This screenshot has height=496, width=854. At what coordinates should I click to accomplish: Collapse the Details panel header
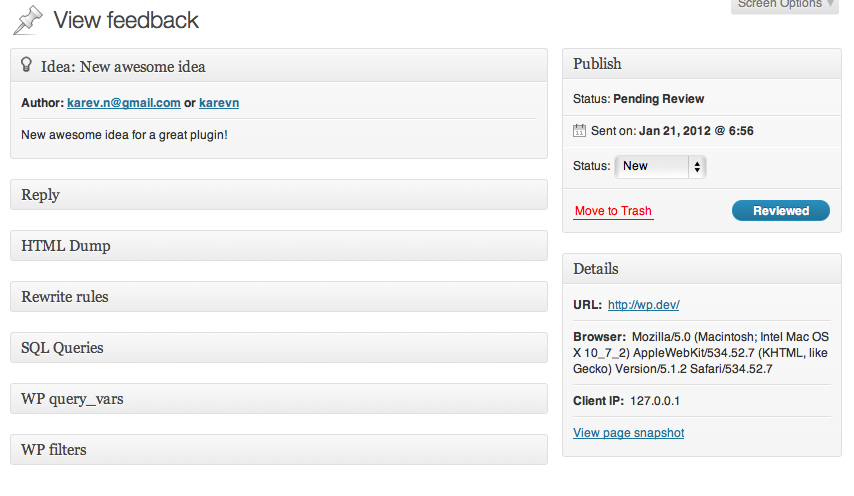(701, 269)
